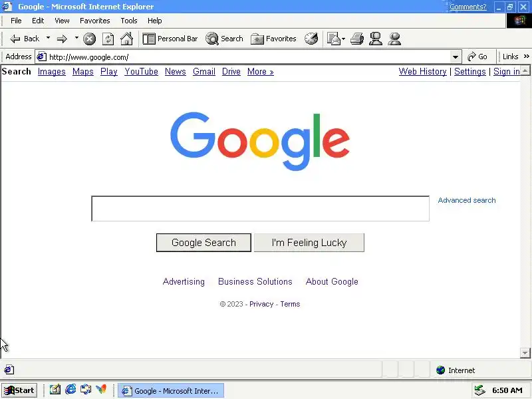Click the notepad quick launch icon

(x=55, y=390)
